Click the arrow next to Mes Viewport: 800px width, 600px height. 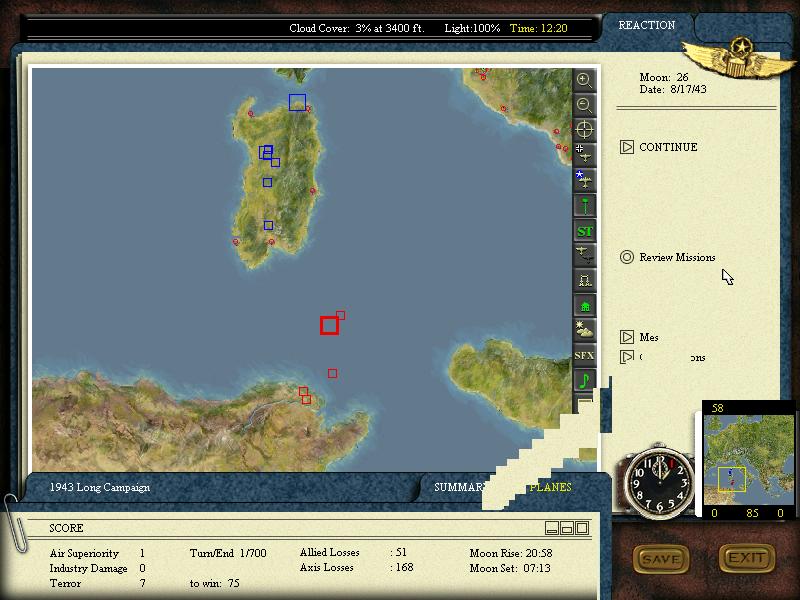[627, 337]
